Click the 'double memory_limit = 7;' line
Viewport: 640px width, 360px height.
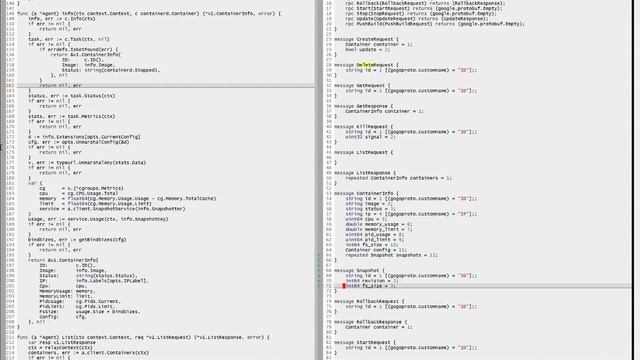pyautogui.click(x=379, y=229)
